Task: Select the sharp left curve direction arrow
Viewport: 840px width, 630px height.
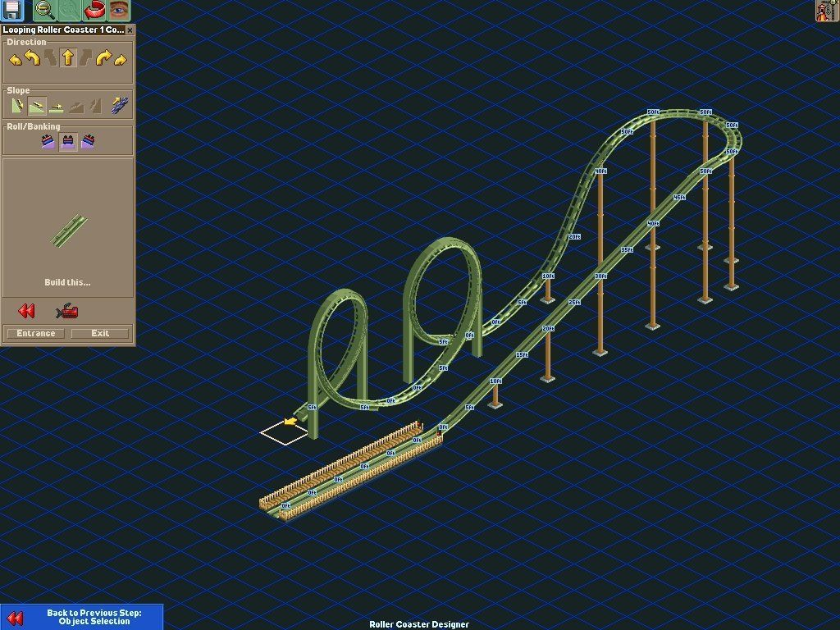Action: pos(15,59)
